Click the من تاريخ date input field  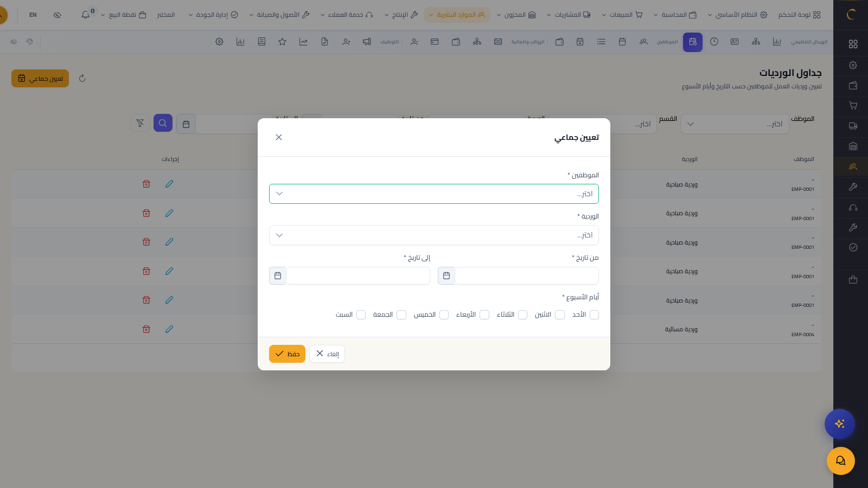[x=526, y=275]
